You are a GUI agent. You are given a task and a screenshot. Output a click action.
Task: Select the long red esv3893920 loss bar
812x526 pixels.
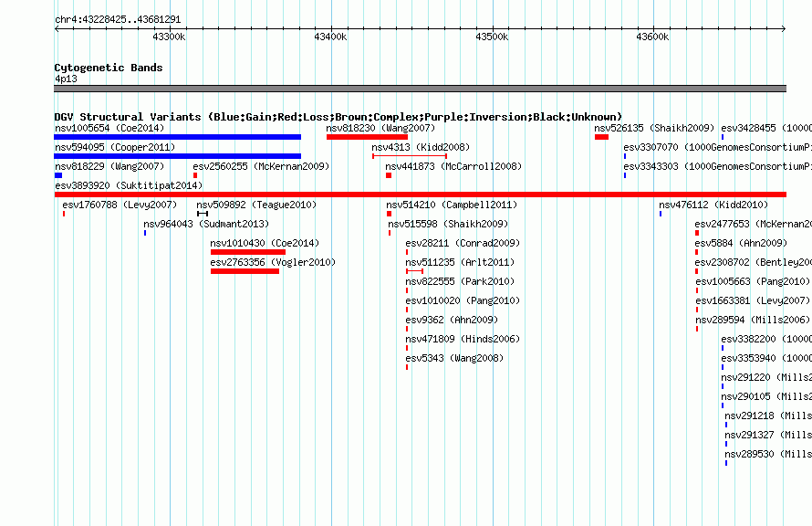tap(420, 195)
